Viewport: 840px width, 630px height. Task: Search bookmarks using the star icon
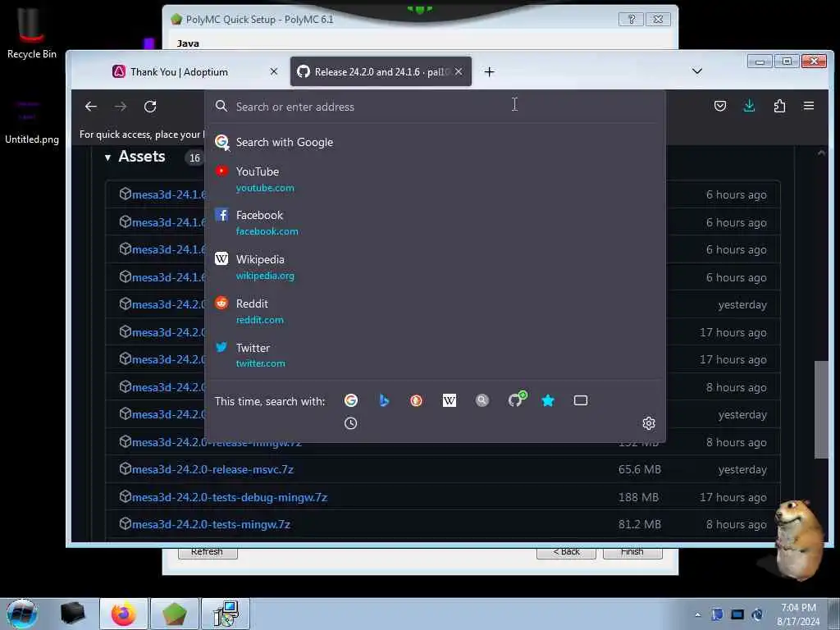pos(548,400)
